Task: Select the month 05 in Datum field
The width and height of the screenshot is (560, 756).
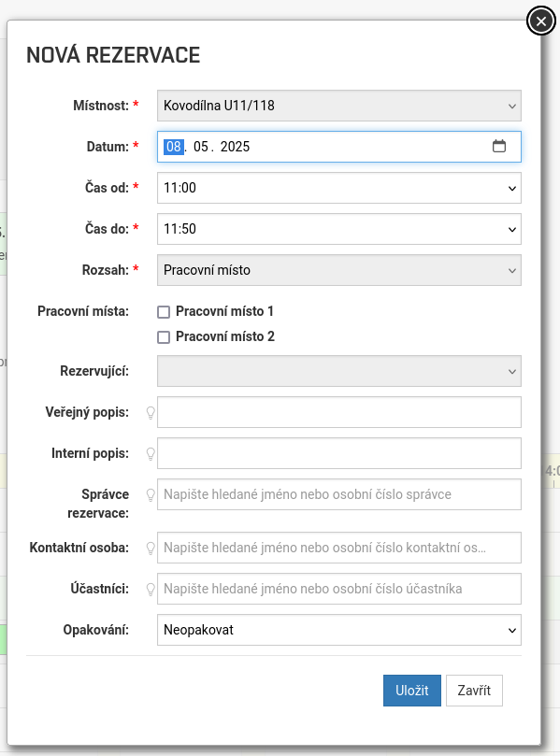Action: [x=201, y=147]
